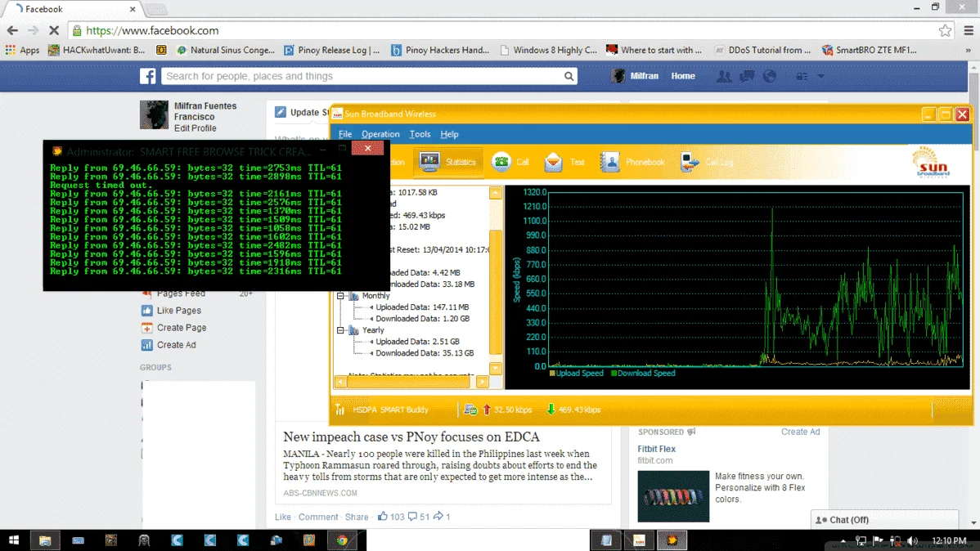Open Milfran profile link in Facebook header
This screenshot has height=551, width=980.
[x=636, y=76]
